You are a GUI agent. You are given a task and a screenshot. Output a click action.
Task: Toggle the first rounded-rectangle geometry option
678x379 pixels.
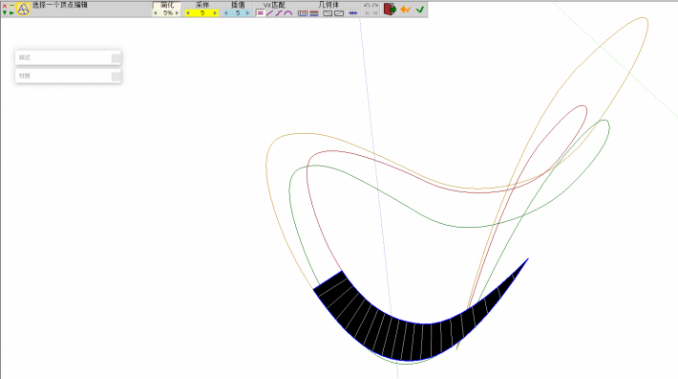328,13
